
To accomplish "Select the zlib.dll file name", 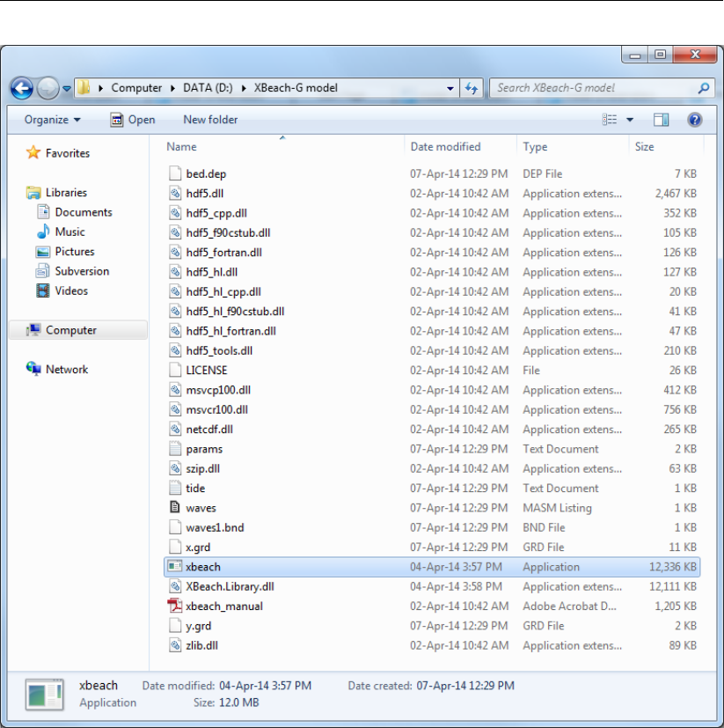I will (x=201, y=645).
